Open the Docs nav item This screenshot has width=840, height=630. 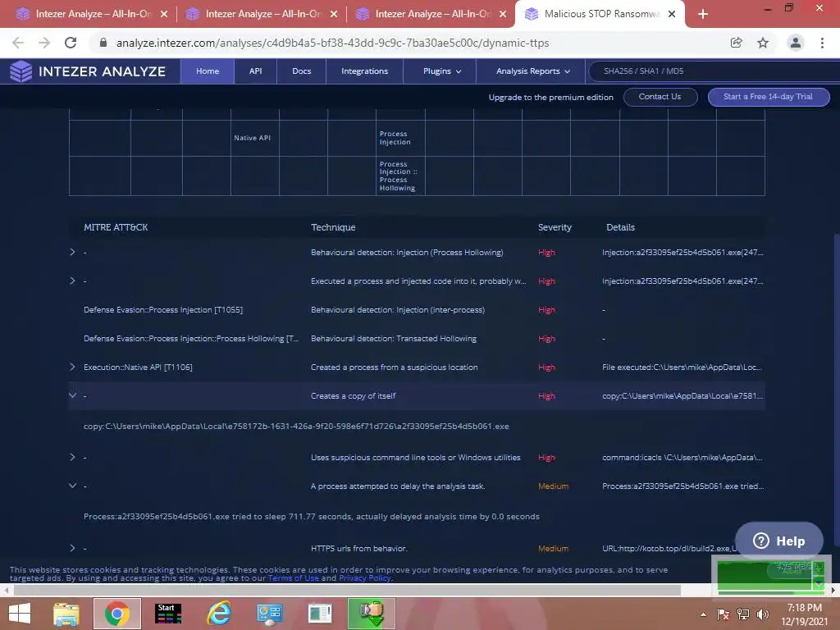point(302,71)
